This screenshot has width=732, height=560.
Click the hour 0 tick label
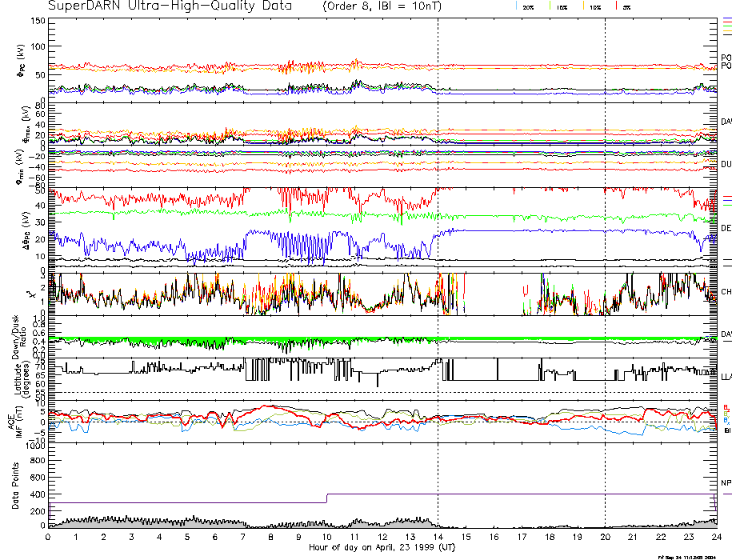coord(49,537)
